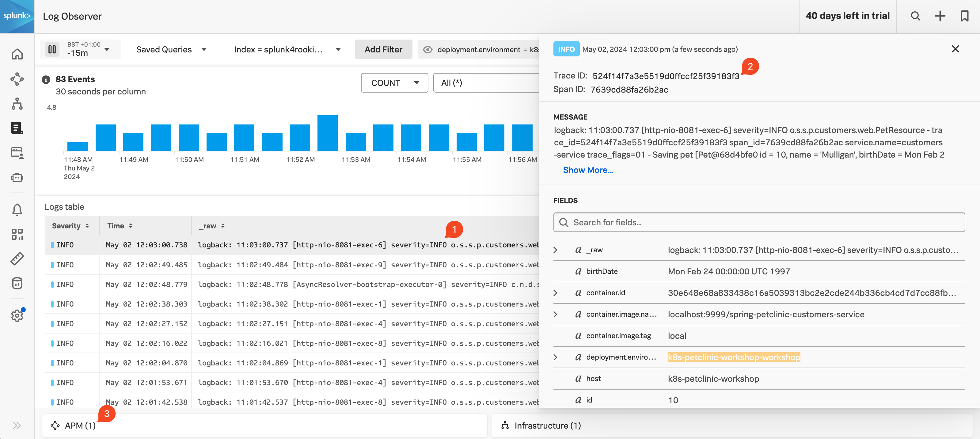
Task: Open the -15m time range dropdown
Action: pyautogui.click(x=88, y=49)
